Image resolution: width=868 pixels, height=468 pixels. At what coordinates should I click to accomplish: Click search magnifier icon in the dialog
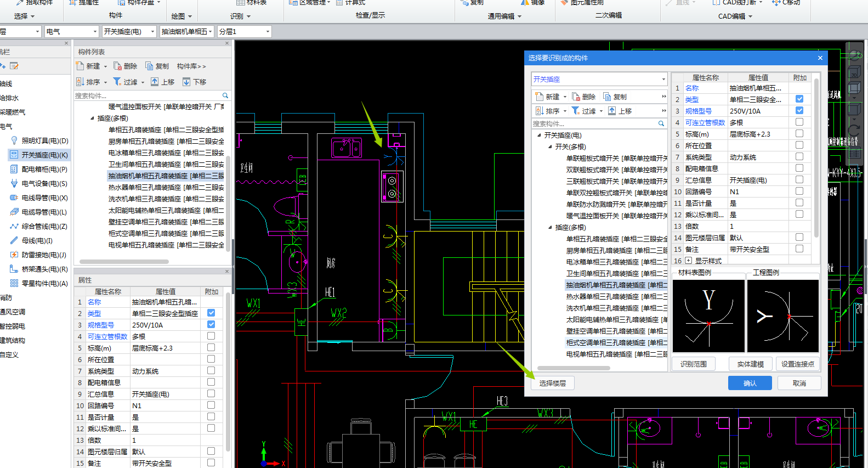tap(661, 123)
